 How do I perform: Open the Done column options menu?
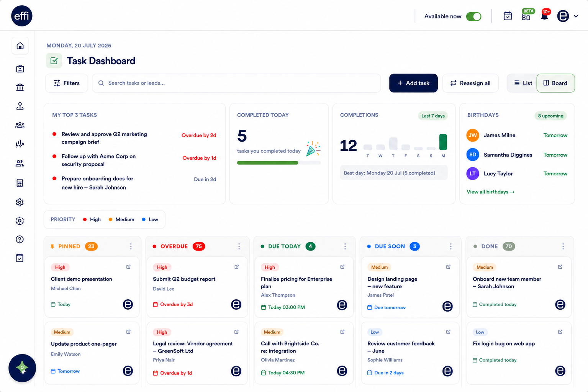563,246
